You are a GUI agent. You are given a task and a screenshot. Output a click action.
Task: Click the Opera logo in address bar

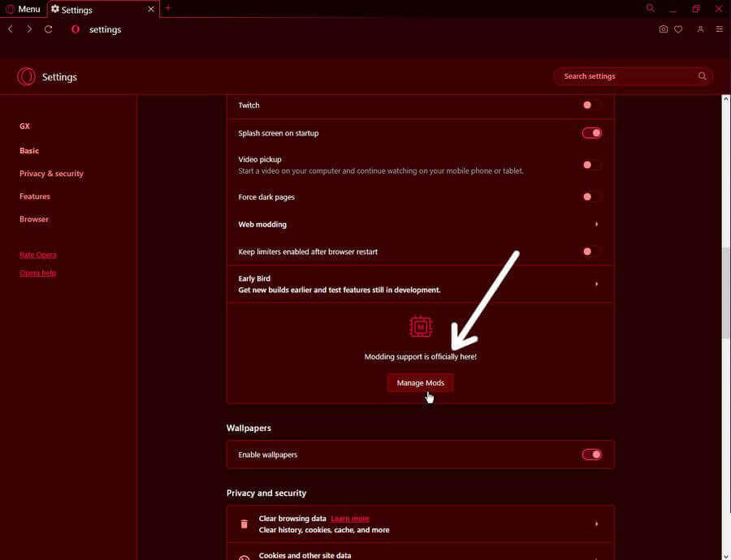pos(75,29)
